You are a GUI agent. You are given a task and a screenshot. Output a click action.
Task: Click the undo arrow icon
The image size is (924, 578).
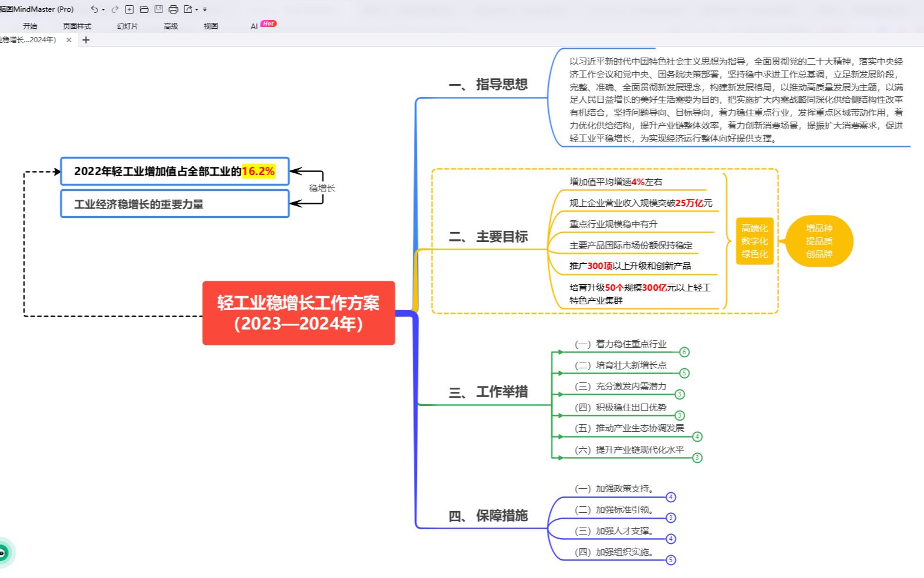pos(94,9)
